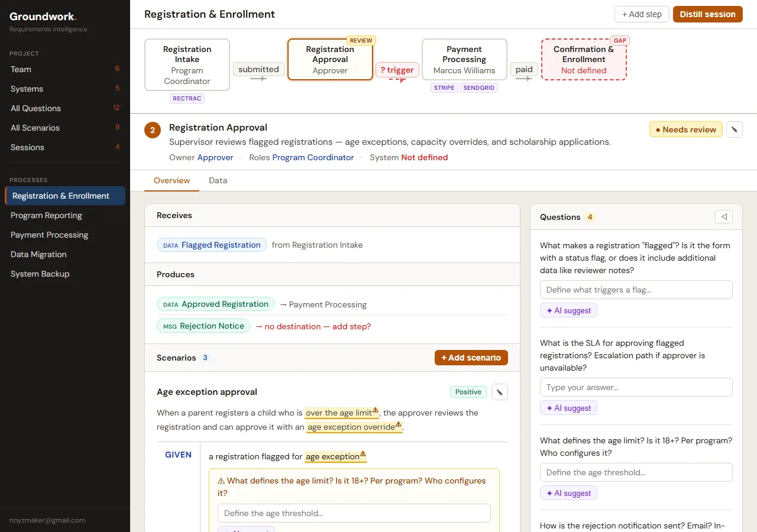The height and width of the screenshot is (532, 757).
Task: Click the pencil edit icon beside Needs review
Action: [x=734, y=129]
